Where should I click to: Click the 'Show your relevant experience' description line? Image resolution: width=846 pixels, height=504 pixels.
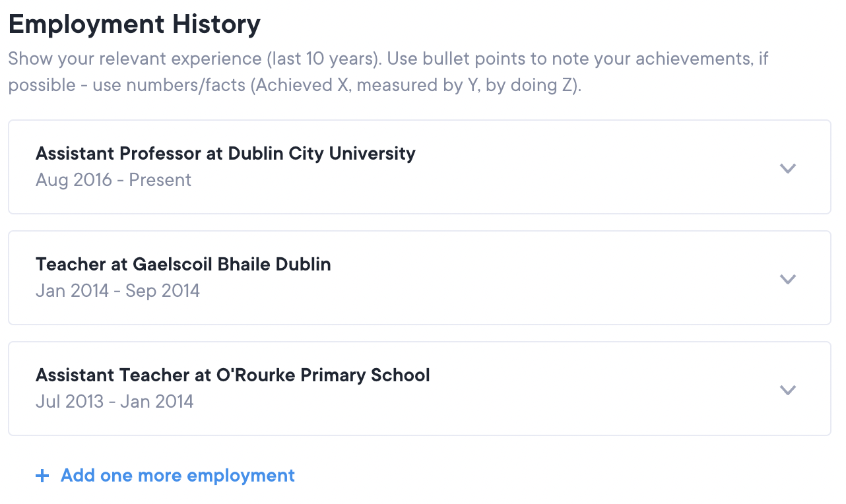pos(388,59)
